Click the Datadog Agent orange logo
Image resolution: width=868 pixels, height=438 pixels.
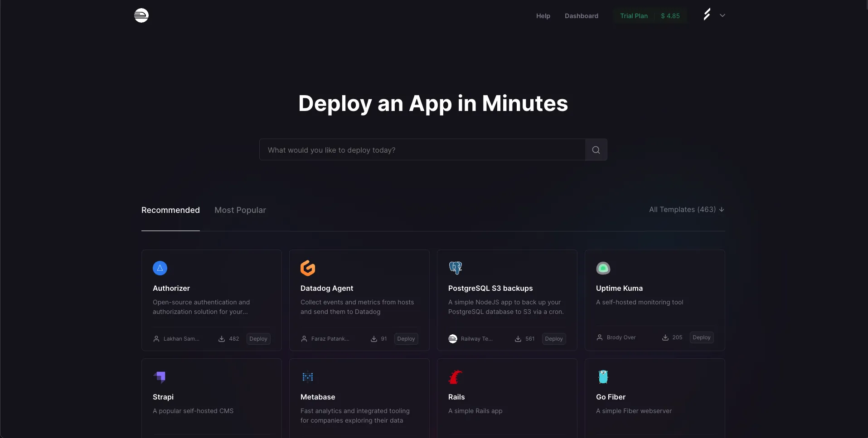308,268
